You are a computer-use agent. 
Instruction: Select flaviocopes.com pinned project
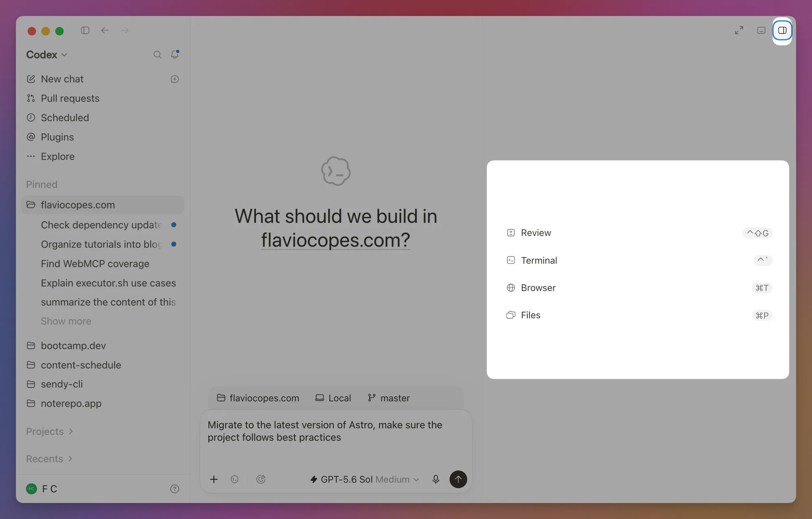click(103, 205)
